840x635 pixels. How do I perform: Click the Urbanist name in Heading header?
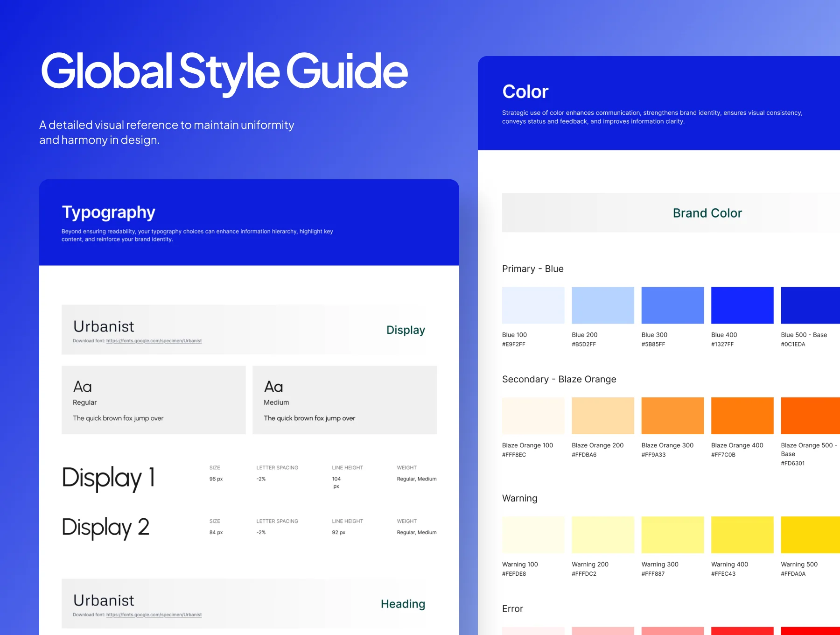(104, 600)
